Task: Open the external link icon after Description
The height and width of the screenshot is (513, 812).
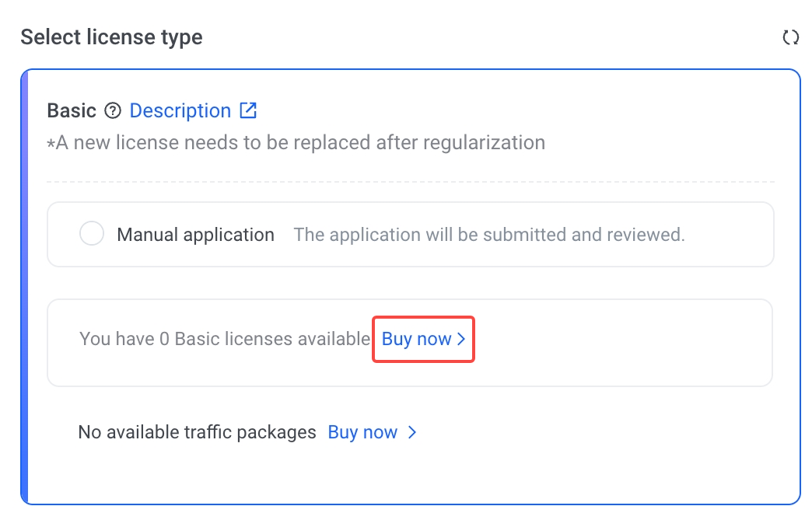Action: tap(248, 110)
